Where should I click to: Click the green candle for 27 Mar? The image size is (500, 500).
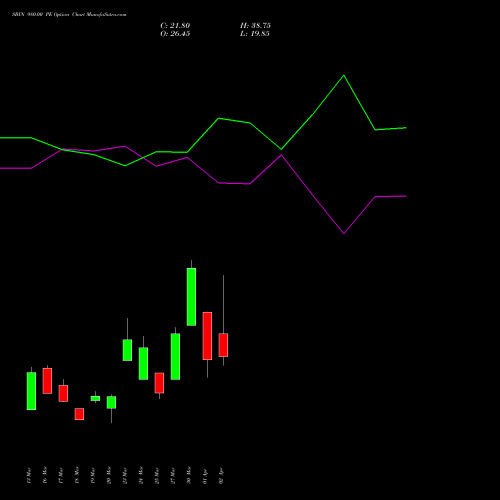pyautogui.click(x=175, y=356)
